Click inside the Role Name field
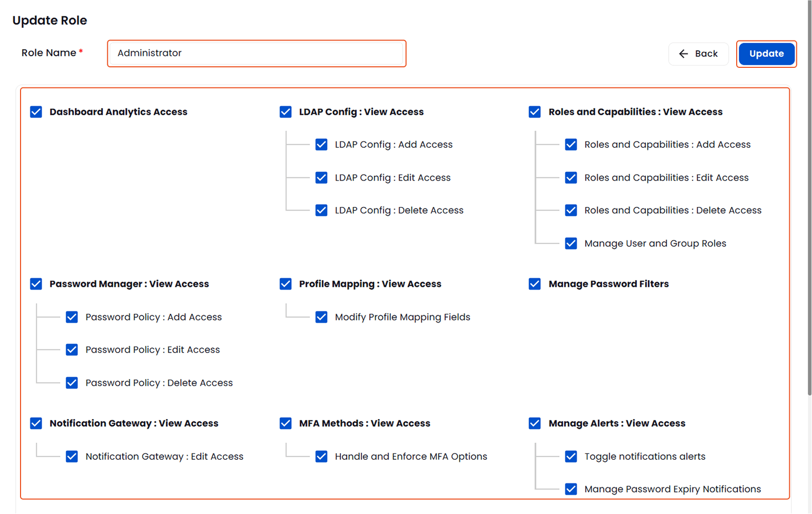Image resolution: width=812 pixels, height=514 pixels. pyautogui.click(x=256, y=53)
